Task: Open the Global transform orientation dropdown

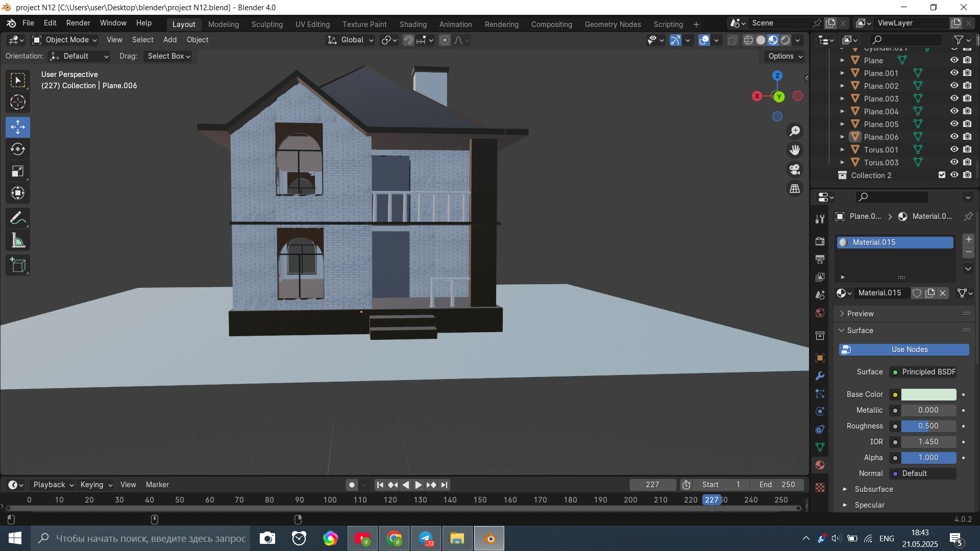Action: (x=351, y=40)
